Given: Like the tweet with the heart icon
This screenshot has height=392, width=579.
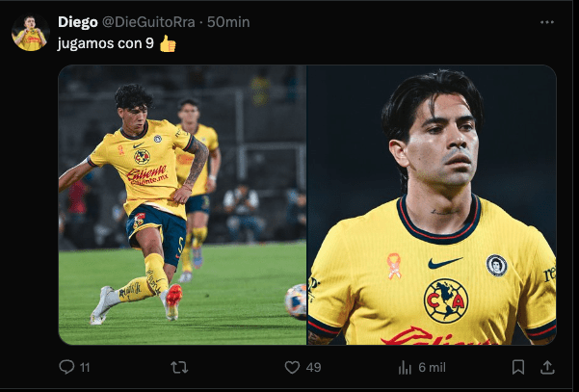Looking at the screenshot, I should tap(292, 367).
